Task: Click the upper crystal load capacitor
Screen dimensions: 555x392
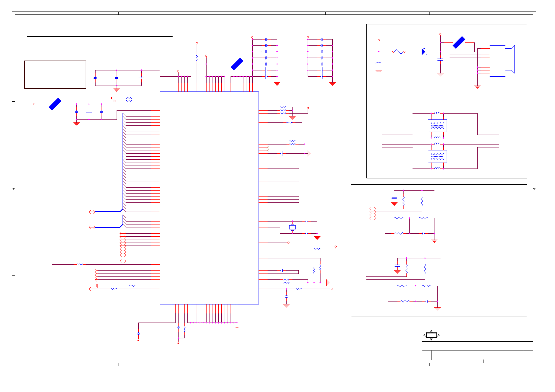Action: click(x=307, y=221)
